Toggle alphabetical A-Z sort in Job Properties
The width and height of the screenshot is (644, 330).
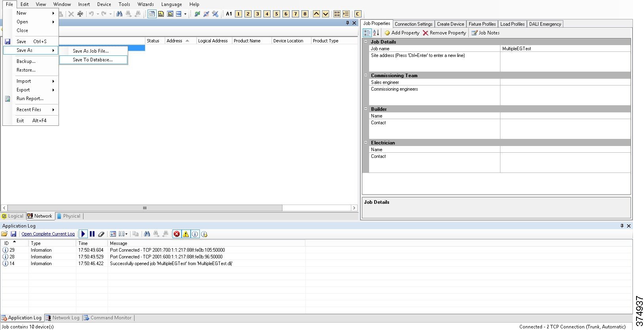(x=376, y=33)
